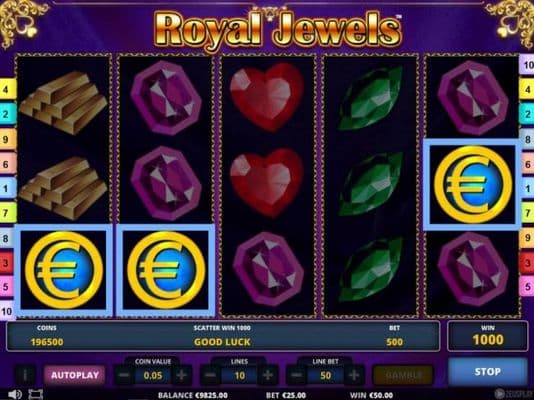This screenshot has width=534, height=400.
Task: Raise the line bet amount
Action: click(x=354, y=375)
